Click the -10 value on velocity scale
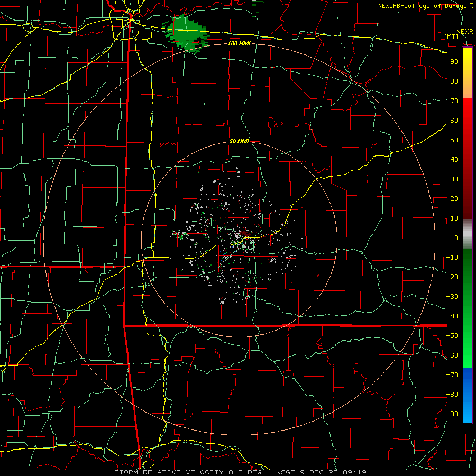 [452, 258]
